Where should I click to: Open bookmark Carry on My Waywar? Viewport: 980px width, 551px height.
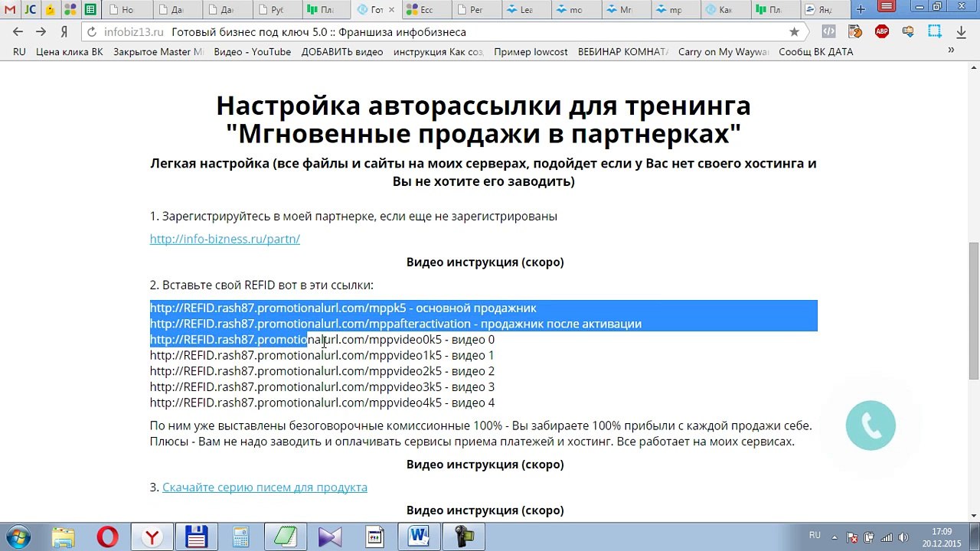[724, 52]
